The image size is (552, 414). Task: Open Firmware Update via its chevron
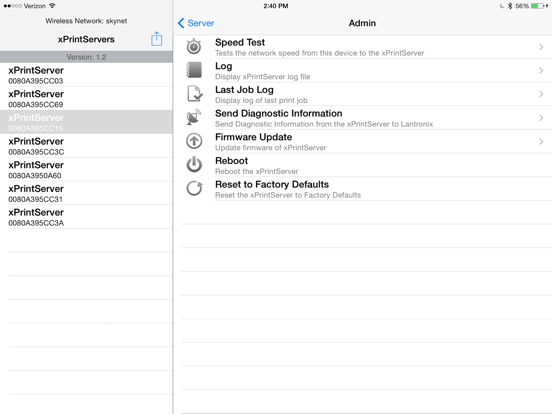point(541,141)
